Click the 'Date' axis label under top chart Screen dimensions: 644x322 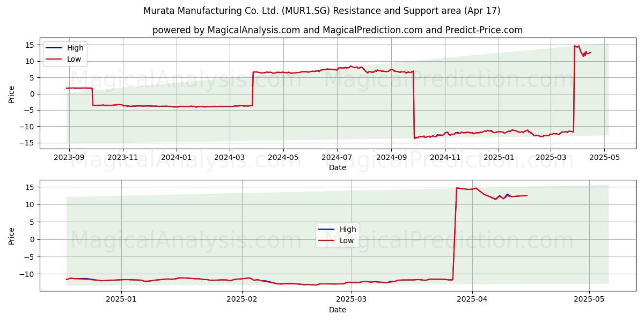click(338, 168)
